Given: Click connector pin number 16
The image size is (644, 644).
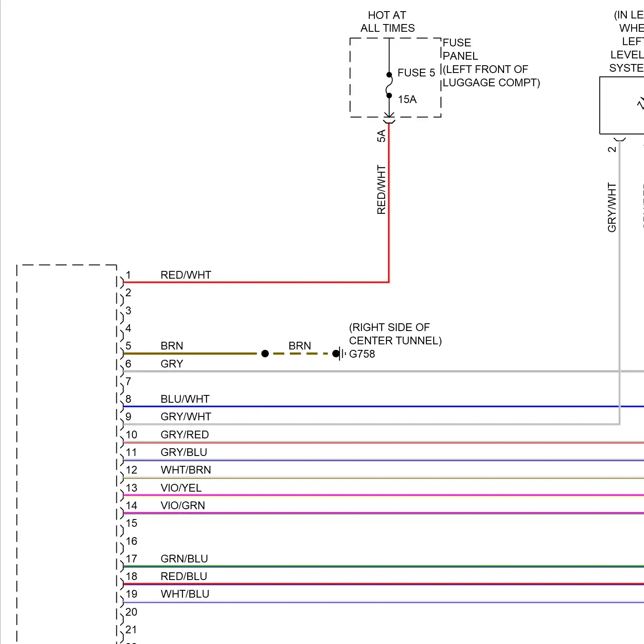Looking at the screenshot, I should pyautogui.click(x=131, y=541).
